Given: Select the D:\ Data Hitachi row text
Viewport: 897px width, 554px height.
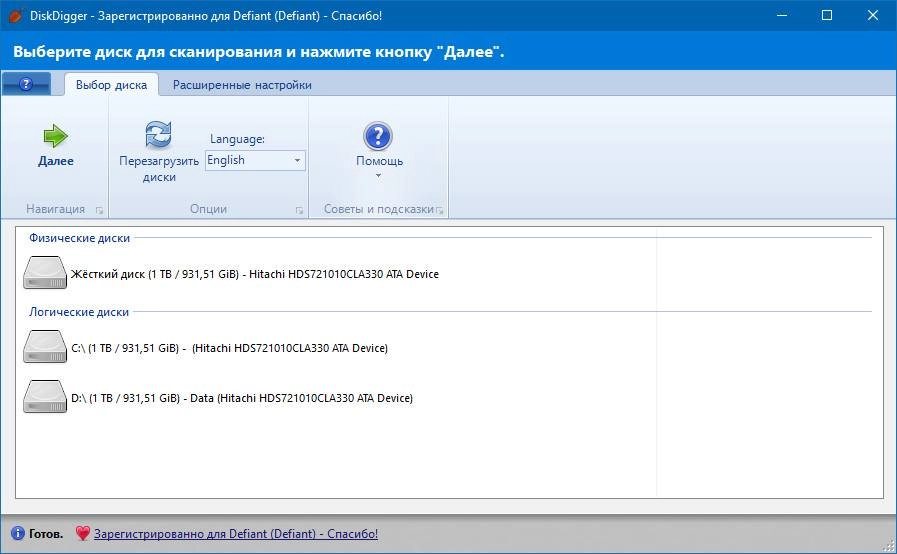Looking at the screenshot, I should coord(242,398).
